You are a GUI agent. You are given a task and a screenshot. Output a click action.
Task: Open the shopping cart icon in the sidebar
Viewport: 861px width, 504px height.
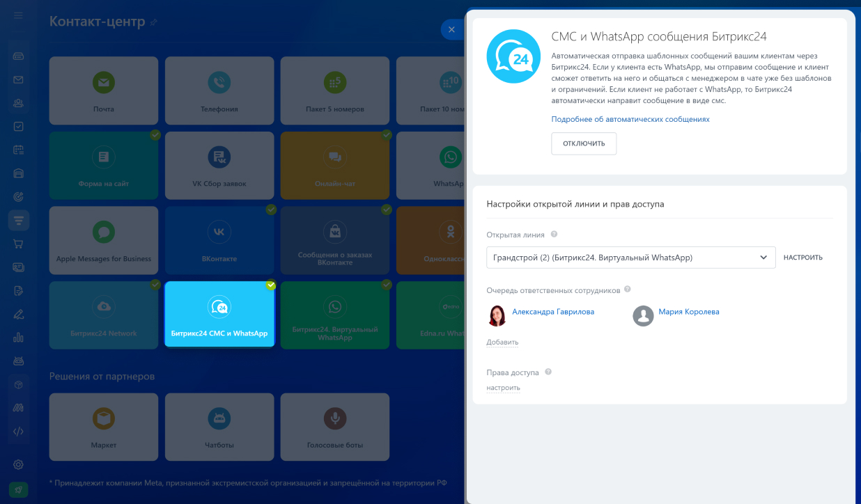click(18, 244)
